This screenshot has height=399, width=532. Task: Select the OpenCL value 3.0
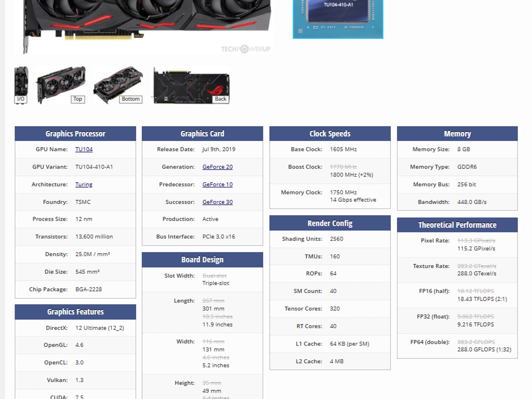click(79, 362)
